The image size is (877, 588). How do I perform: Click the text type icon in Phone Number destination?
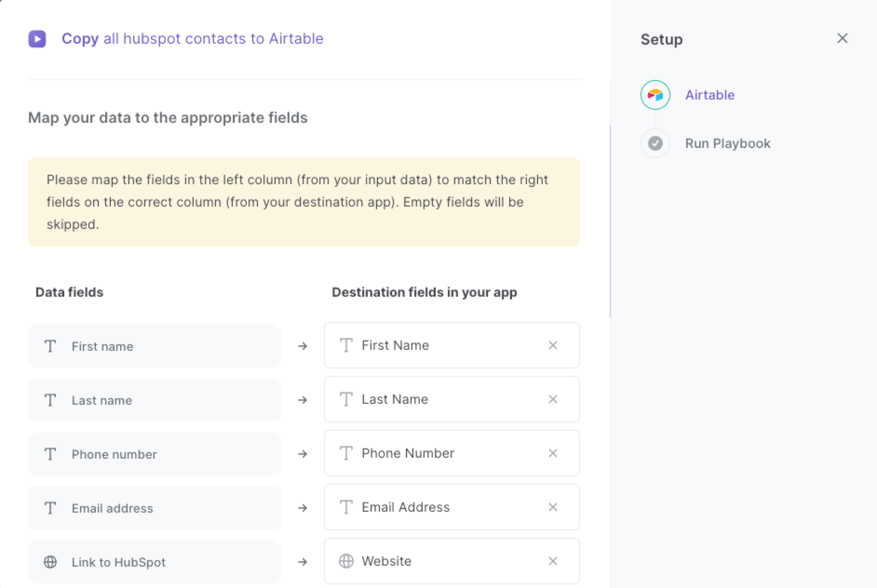[346, 453]
